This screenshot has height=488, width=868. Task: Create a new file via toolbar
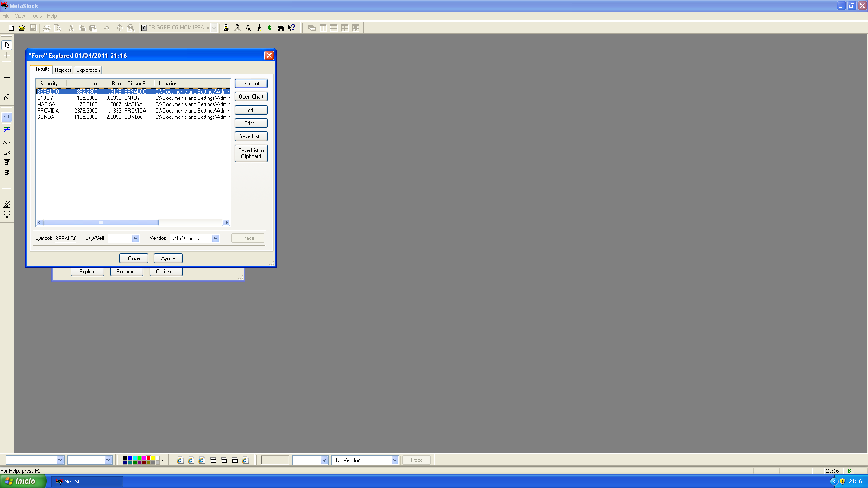point(11,28)
